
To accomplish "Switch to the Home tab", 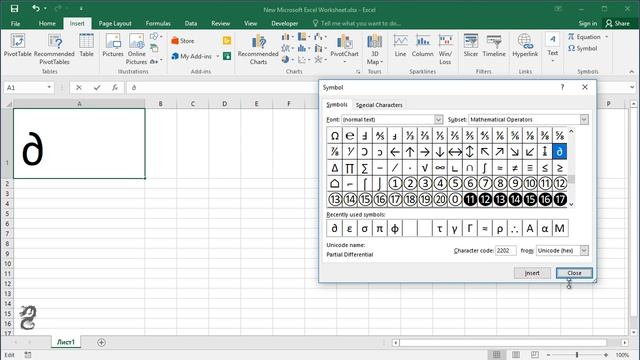I will pos(47,23).
